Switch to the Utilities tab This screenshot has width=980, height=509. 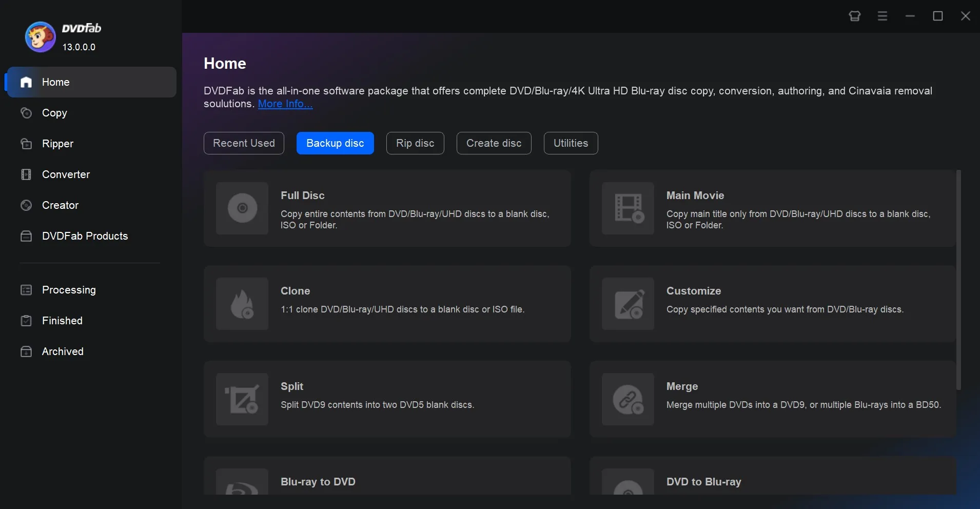point(571,143)
